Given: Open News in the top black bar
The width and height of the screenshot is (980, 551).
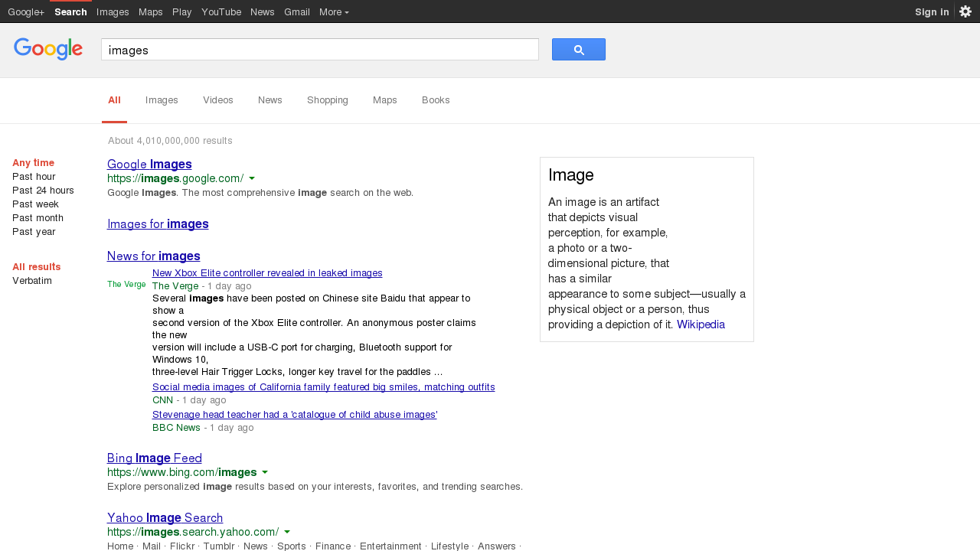Looking at the screenshot, I should pos(263,11).
